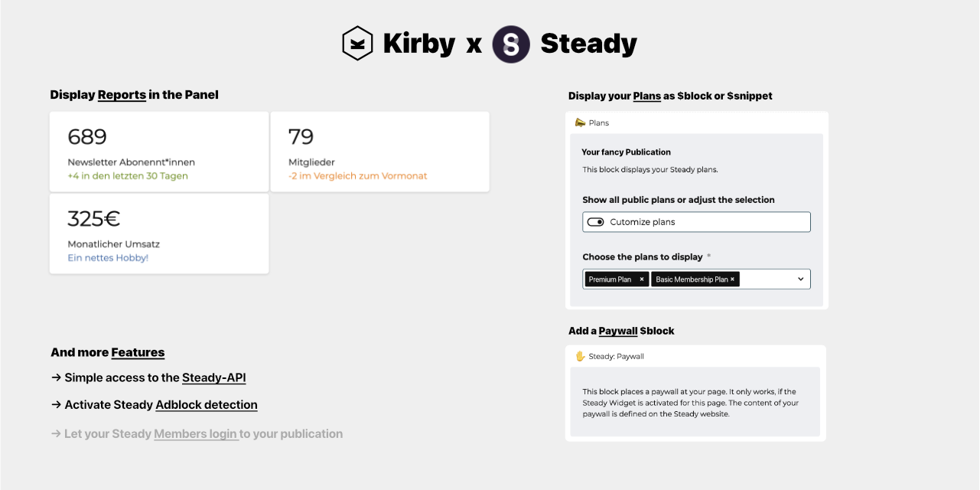Click the Steady circular S logo
This screenshot has height=490, width=980.
click(x=510, y=44)
